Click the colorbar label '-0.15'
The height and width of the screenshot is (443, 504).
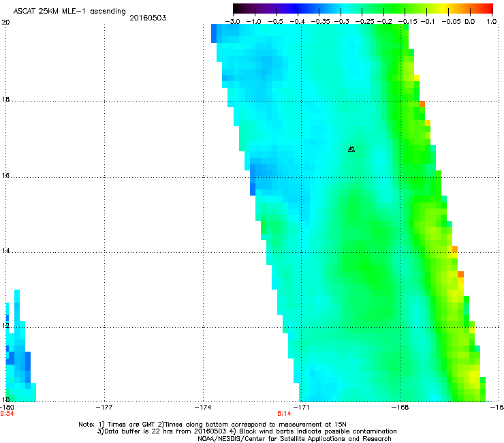(407, 22)
